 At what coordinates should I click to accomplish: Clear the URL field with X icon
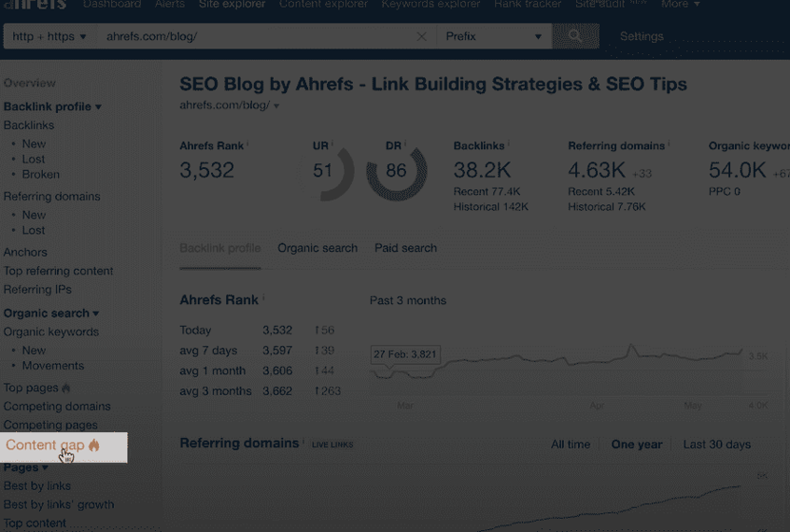coord(422,37)
